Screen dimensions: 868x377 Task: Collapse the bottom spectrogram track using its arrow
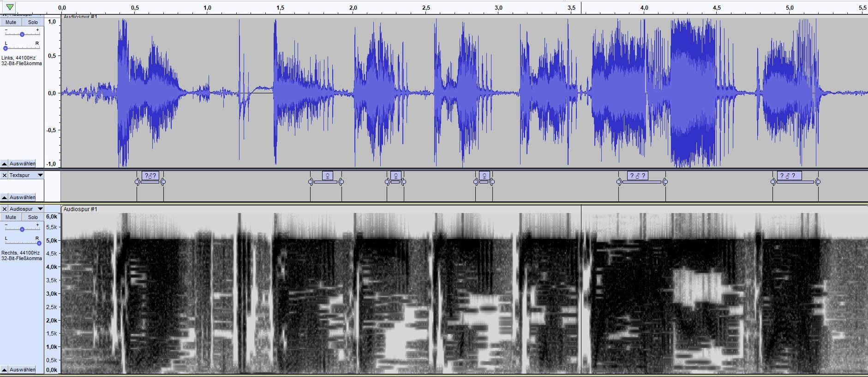[x=4, y=370]
